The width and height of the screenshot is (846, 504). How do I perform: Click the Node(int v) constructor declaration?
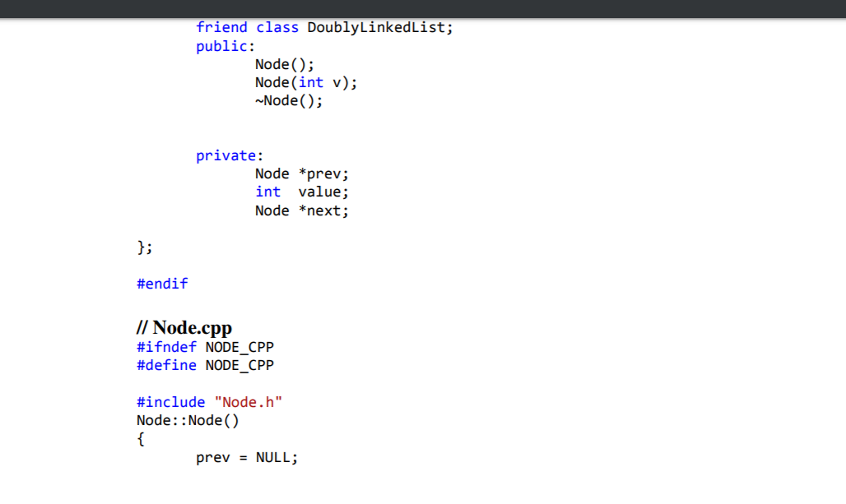point(304,82)
